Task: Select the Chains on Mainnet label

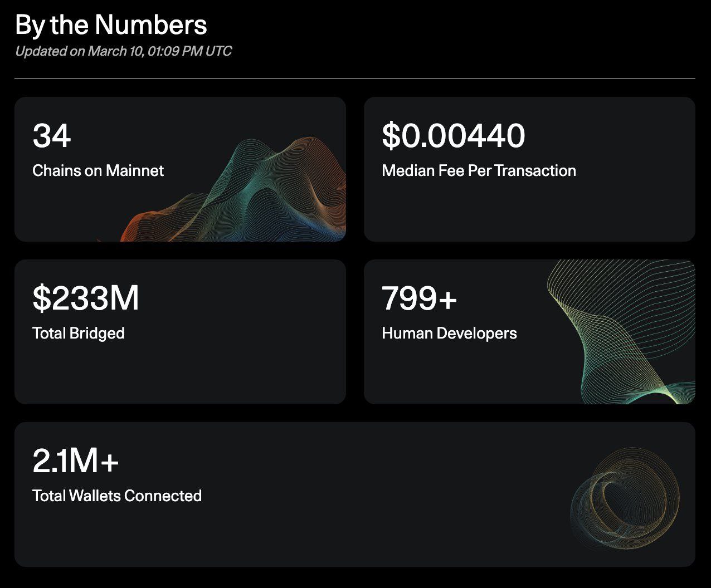Action: click(98, 170)
